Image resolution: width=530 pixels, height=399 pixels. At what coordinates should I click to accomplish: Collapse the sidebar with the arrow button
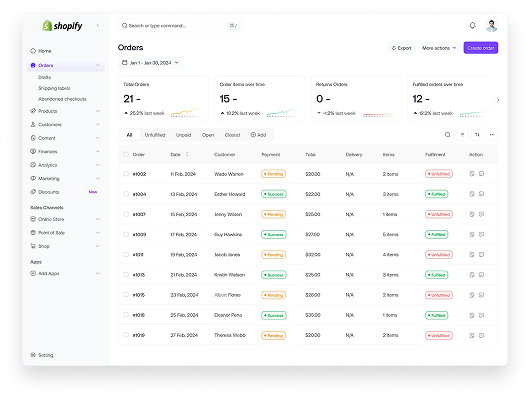[x=98, y=25]
